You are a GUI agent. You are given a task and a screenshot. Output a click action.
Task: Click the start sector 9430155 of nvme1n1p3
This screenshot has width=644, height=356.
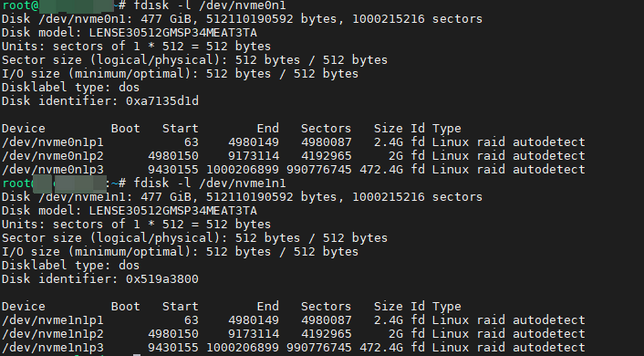tap(173, 348)
